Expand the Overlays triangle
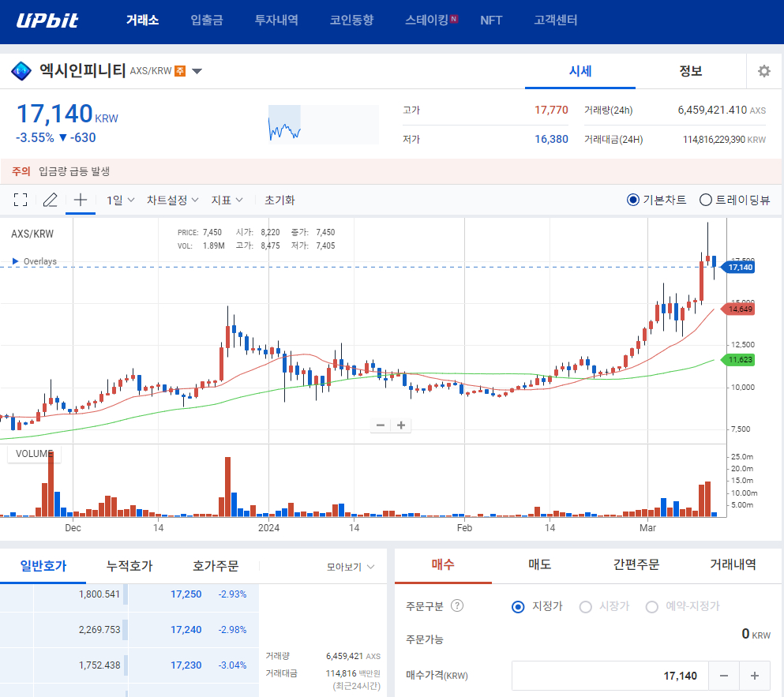This screenshot has width=784, height=697. (x=16, y=261)
